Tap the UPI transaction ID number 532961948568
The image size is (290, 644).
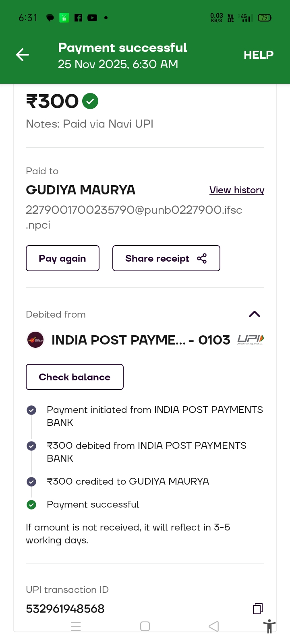pos(65,609)
